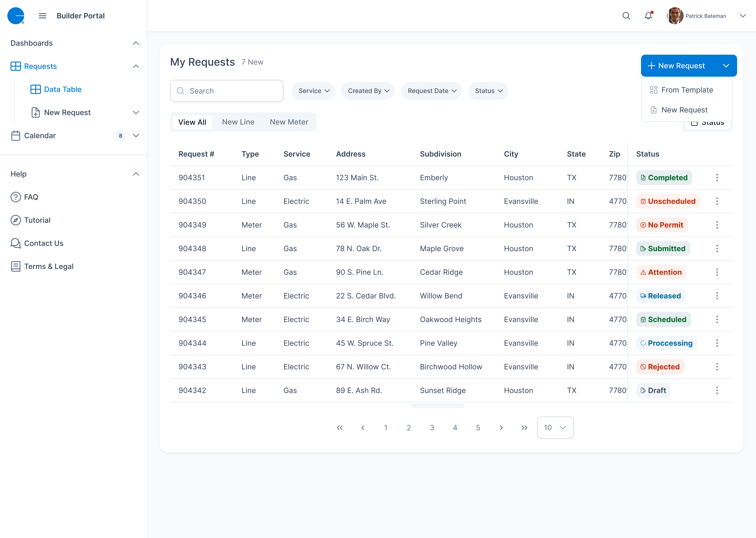Open the Status filter dropdown
The height and width of the screenshot is (538, 756).
(x=488, y=91)
